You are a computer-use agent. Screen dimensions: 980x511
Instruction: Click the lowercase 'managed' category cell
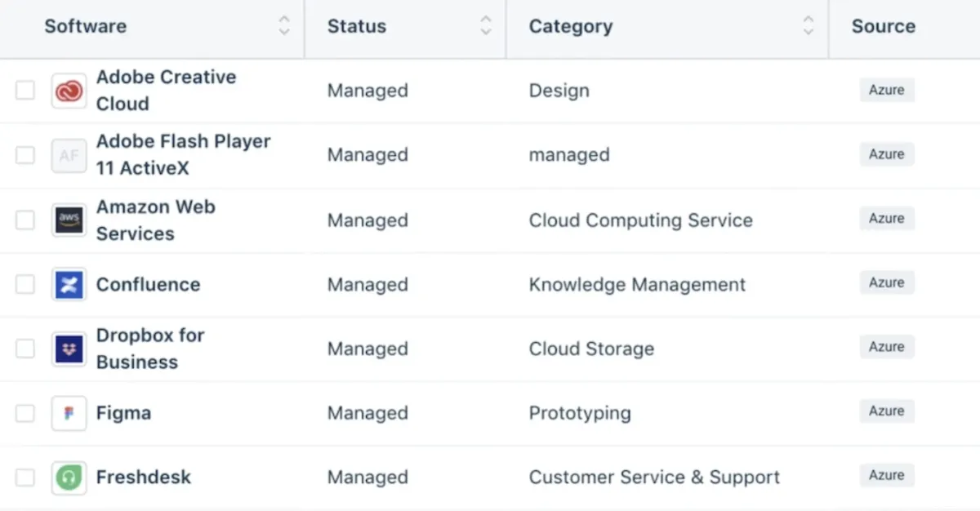pos(569,155)
